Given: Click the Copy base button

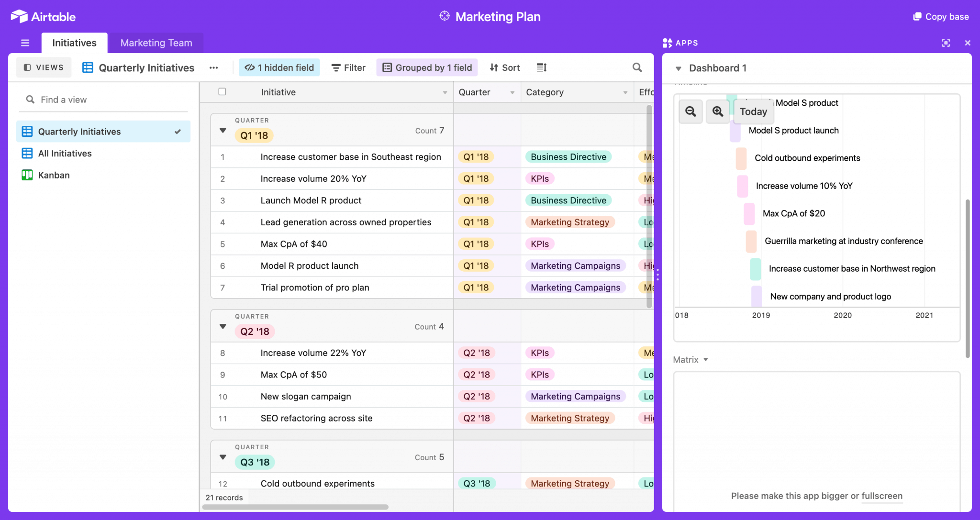Looking at the screenshot, I should pos(941,17).
